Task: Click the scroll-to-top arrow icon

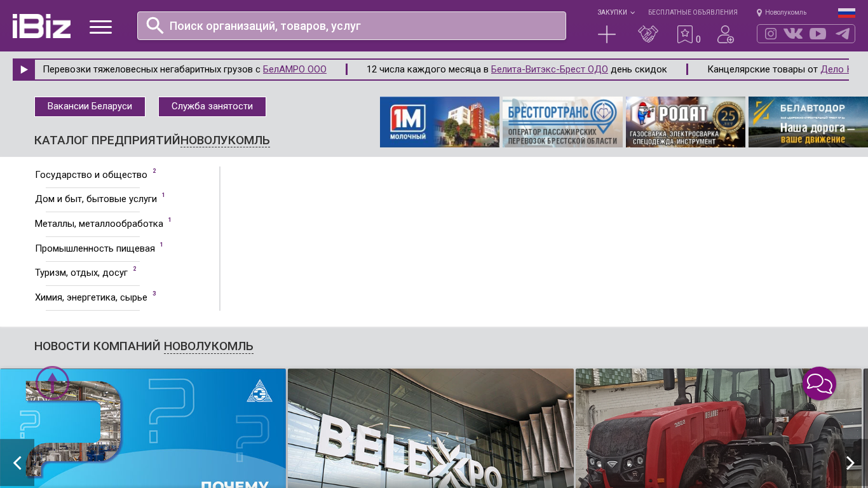Action: click(x=53, y=383)
